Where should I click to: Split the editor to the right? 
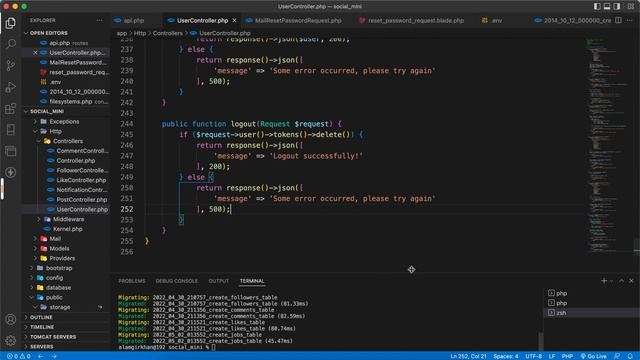pyautogui.click(x=618, y=20)
